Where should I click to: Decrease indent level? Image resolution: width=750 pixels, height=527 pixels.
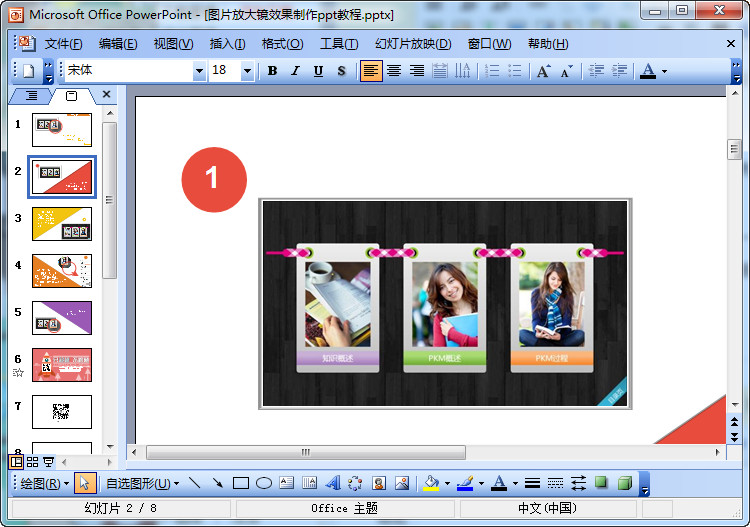pos(596,71)
